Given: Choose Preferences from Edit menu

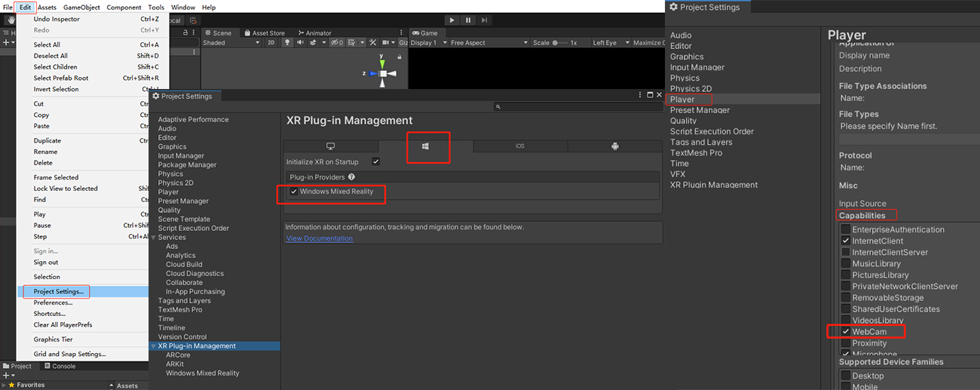Looking at the screenshot, I should pos(53,302).
